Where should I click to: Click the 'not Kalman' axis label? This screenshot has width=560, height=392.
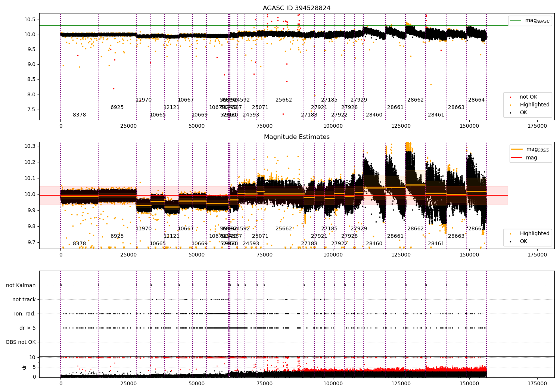tap(21, 286)
